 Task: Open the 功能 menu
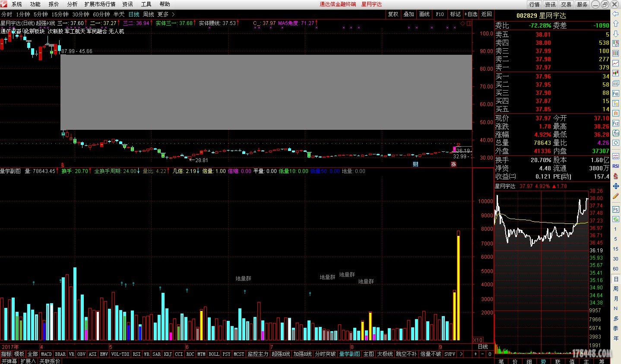pyautogui.click(x=35, y=4)
